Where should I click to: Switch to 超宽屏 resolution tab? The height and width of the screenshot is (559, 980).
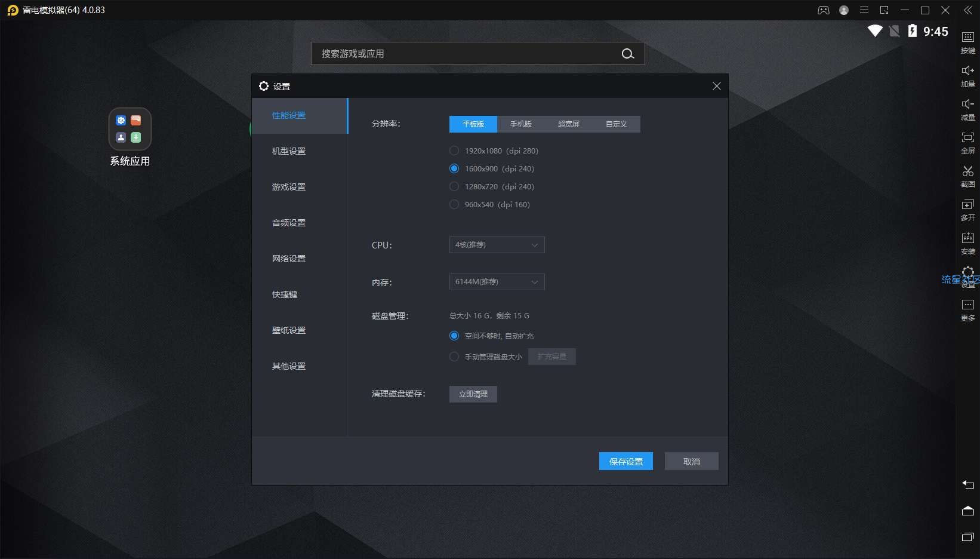coord(569,124)
